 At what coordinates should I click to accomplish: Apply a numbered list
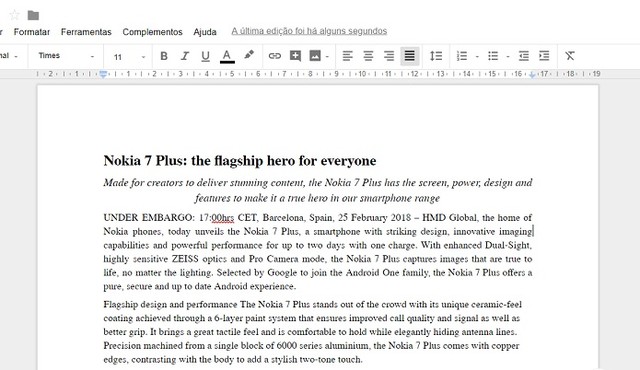pyautogui.click(x=462, y=56)
